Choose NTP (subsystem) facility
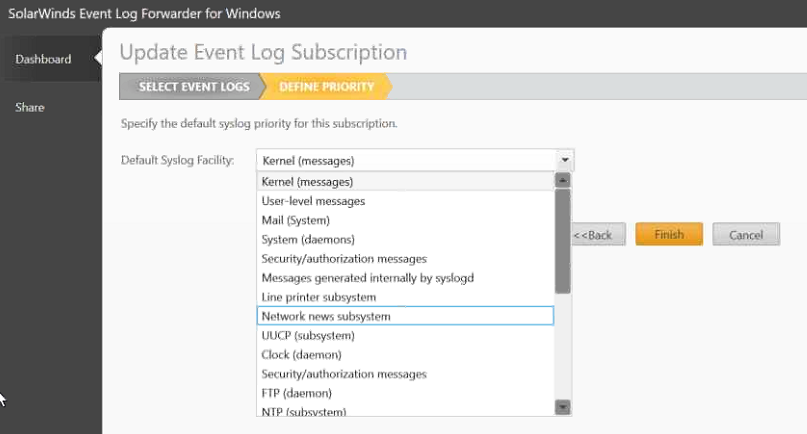The height and width of the screenshot is (434, 807). (406, 411)
